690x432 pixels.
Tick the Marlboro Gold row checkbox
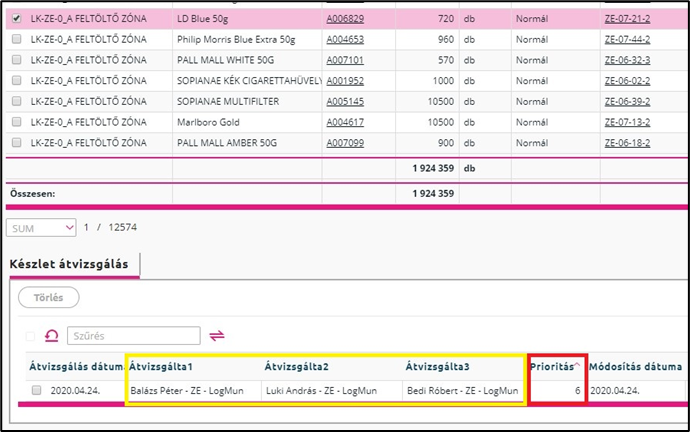[17, 122]
